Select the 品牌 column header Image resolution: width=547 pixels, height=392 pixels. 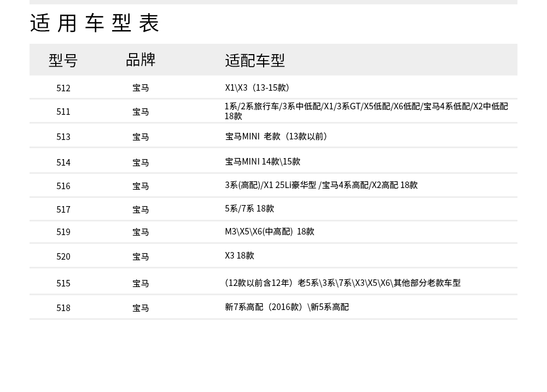tap(141, 60)
